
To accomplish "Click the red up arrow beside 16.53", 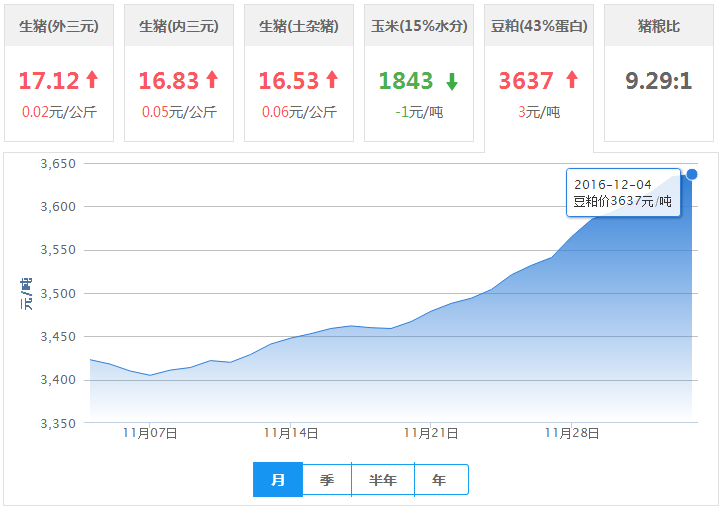I will 332,79.
